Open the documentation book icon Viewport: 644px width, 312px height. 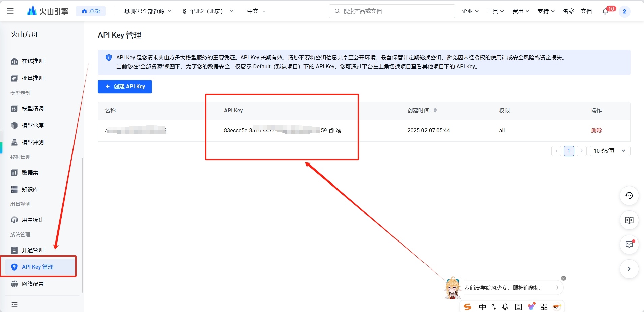pyautogui.click(x=629, y=220)
